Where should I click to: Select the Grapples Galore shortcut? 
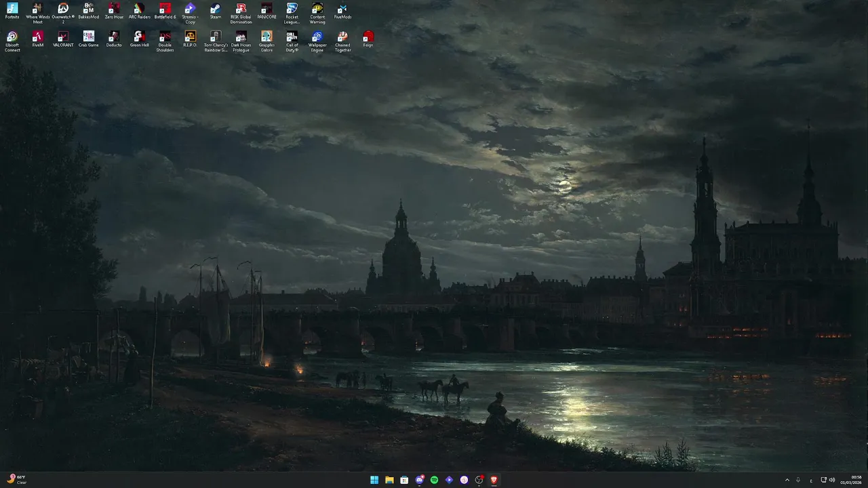click(267, 41)
